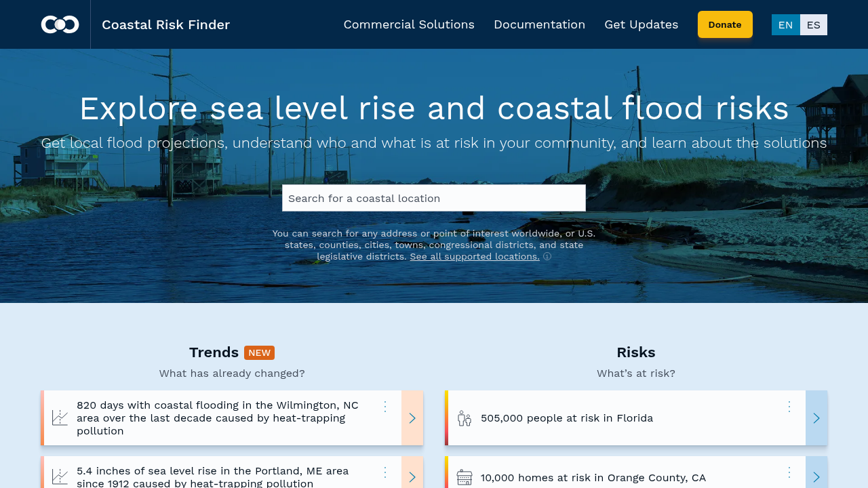Select 505,000 people at risk in Florida text
868x488 pixels.
567,418
